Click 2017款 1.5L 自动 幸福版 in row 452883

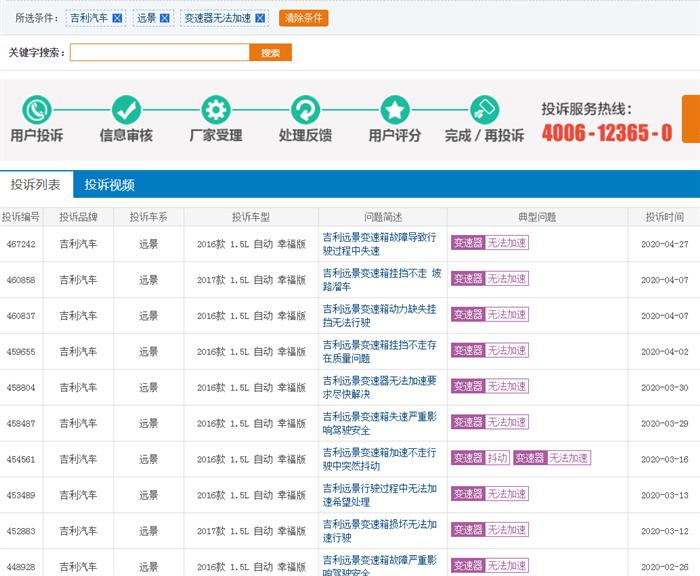point(251,531)
